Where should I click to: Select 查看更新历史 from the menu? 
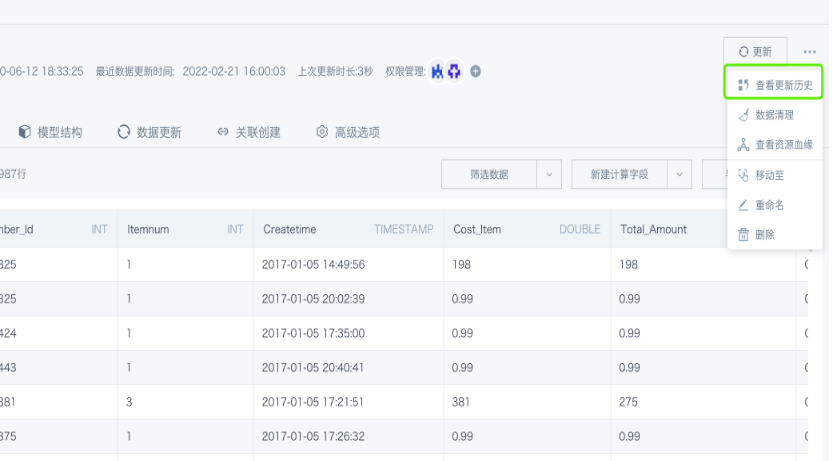click(x=775, y=85)
